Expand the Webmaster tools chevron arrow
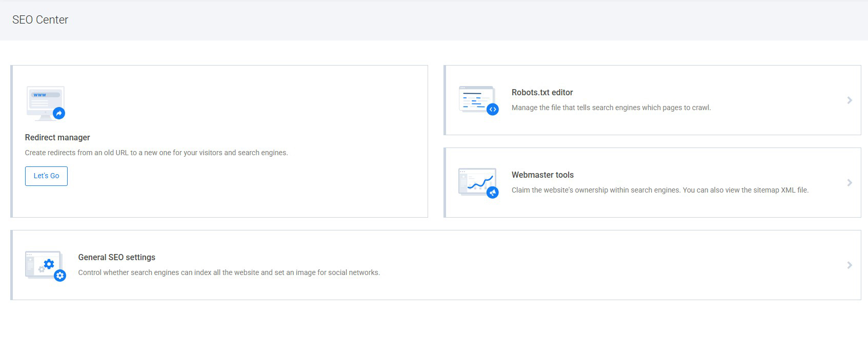868x338 pixels. [850, 183]
